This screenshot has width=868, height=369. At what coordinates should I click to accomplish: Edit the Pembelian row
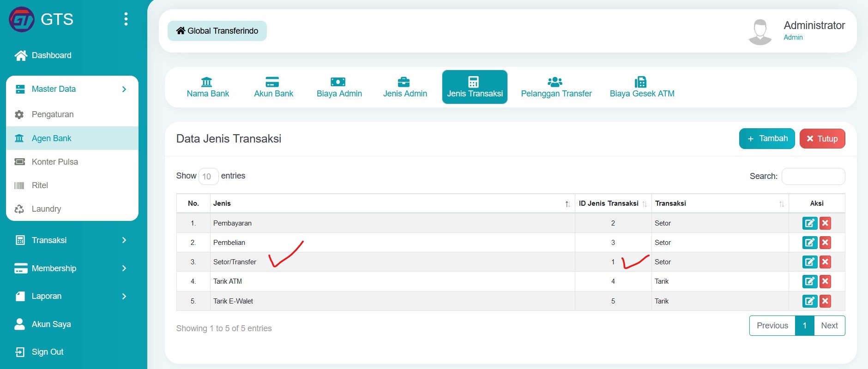810,243
